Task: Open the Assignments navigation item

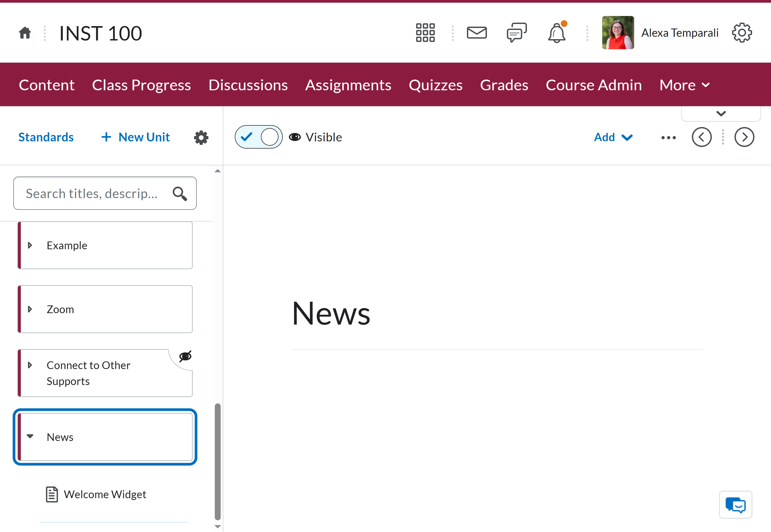Action: [x=348, y=85]
